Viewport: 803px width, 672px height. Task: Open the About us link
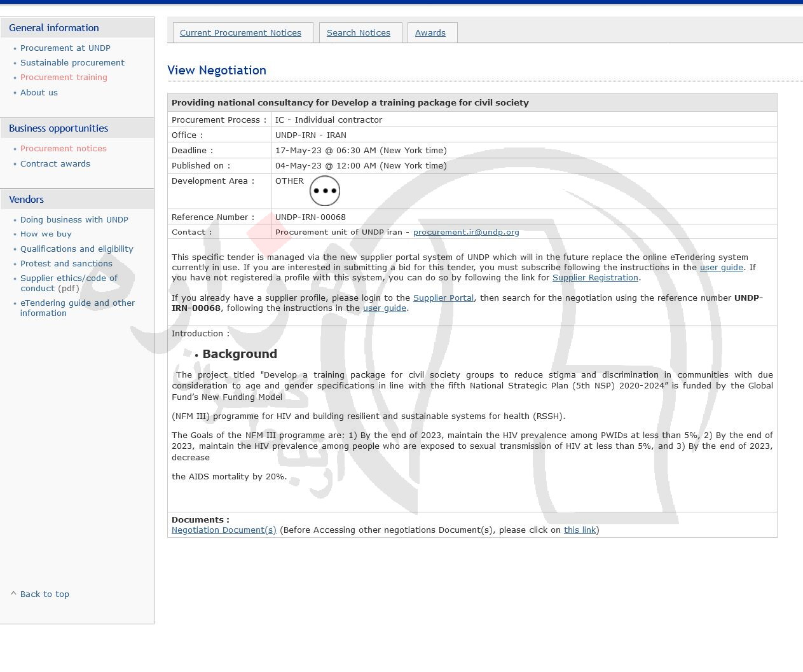(39, 93)
